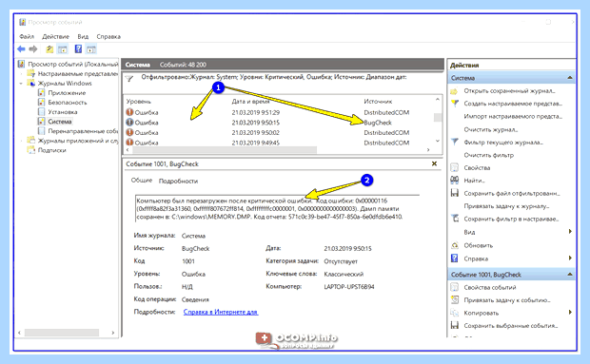Click the event description text box
590x364 pixels.
pos(277,208)
